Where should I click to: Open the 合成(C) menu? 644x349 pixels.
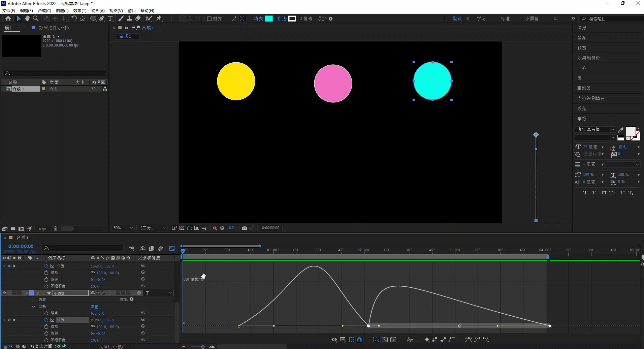(44, 11)
